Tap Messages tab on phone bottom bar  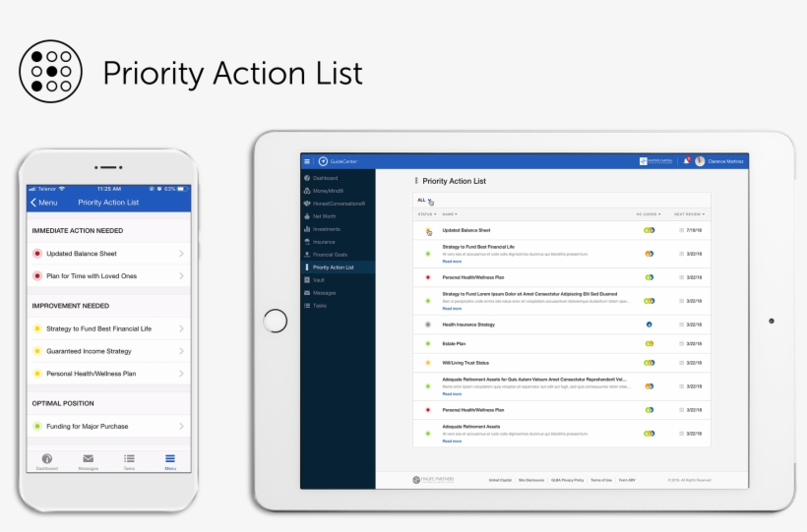coord(88,461)
